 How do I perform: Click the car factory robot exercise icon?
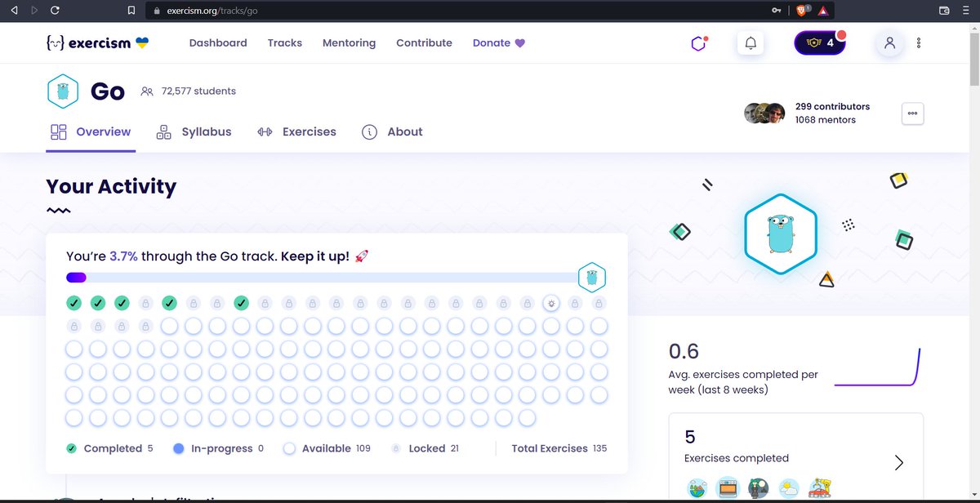click(x=819, y=489)
